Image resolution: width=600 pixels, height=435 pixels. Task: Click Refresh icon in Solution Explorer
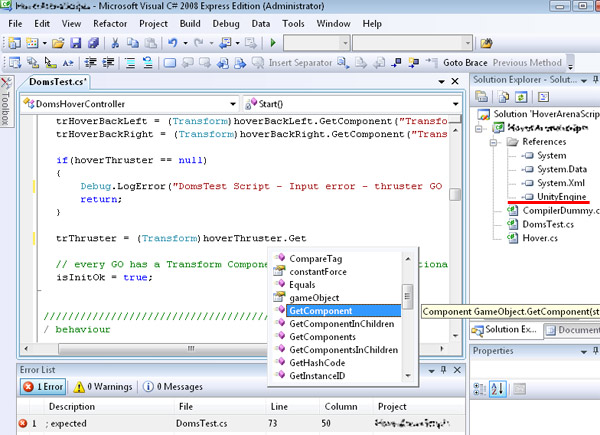(521, 97)
